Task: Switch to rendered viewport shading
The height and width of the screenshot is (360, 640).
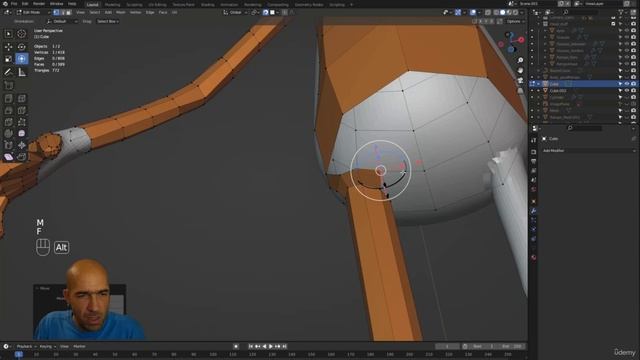Action: coord(515,13)
